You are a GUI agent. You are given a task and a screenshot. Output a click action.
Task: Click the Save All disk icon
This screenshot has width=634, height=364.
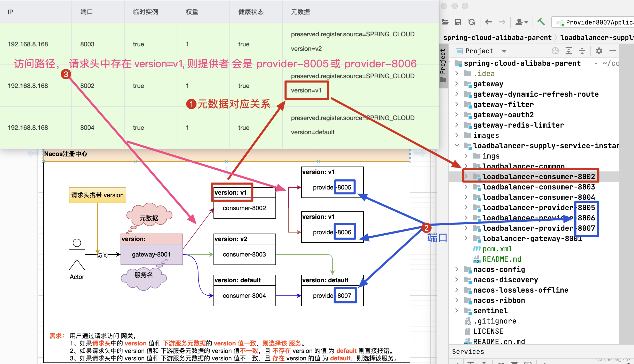point(458,22)
